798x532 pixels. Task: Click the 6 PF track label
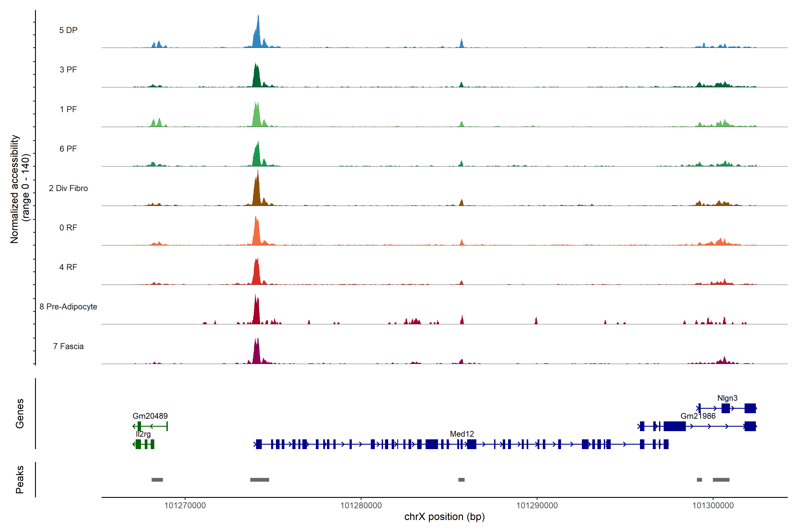[68, 149]
